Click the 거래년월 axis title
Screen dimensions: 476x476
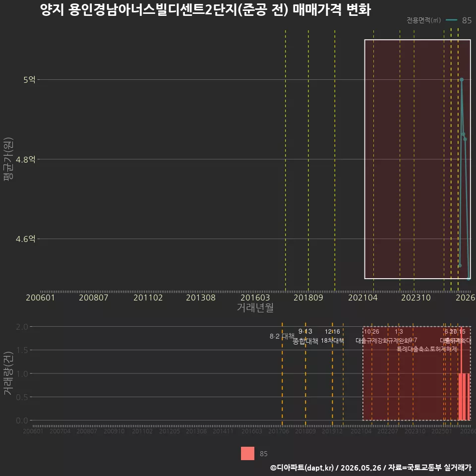[255, 307]
